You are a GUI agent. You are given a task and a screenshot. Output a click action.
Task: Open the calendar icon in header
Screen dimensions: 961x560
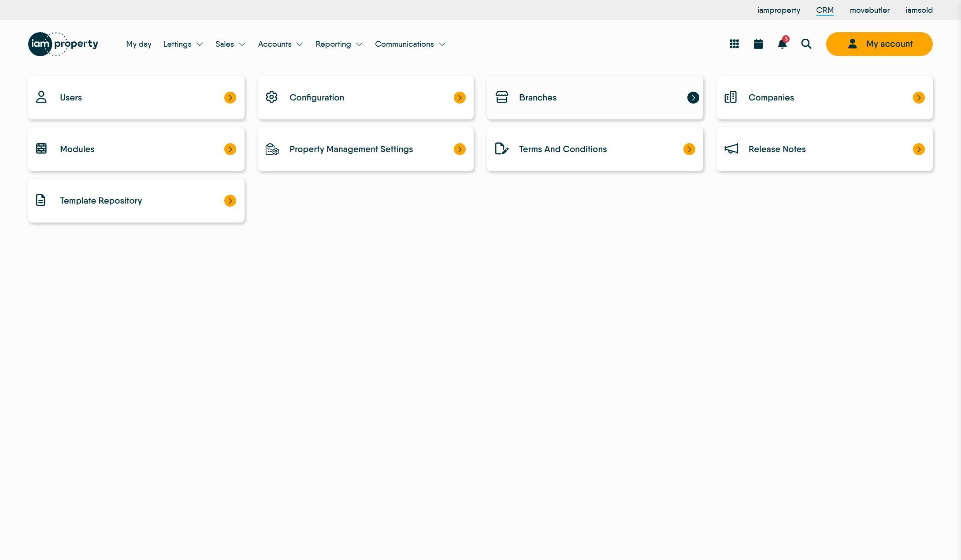[x=758, y=44]
